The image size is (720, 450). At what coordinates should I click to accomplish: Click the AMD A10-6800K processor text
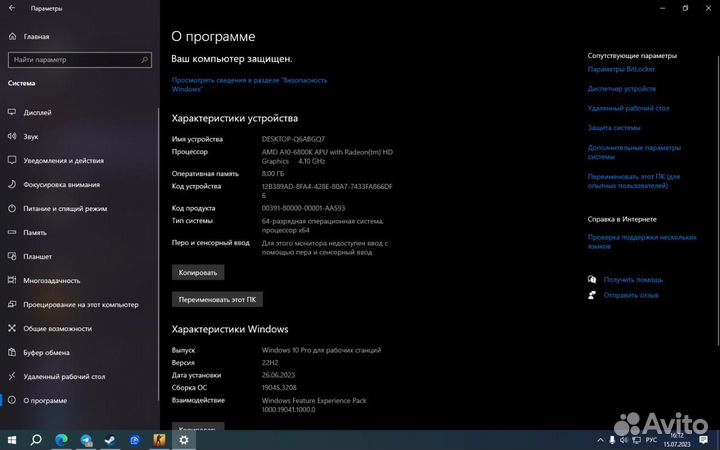tap(327, 157)
